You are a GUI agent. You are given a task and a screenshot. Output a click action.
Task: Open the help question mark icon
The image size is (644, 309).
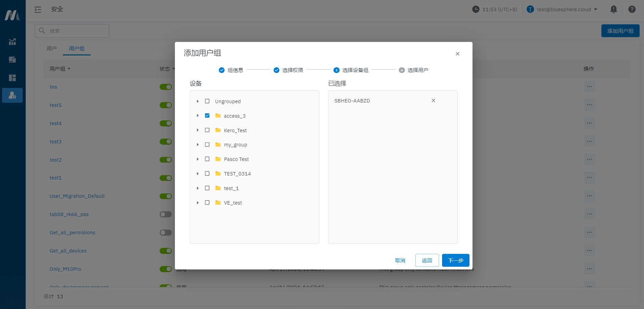click(x=632, y=9)
